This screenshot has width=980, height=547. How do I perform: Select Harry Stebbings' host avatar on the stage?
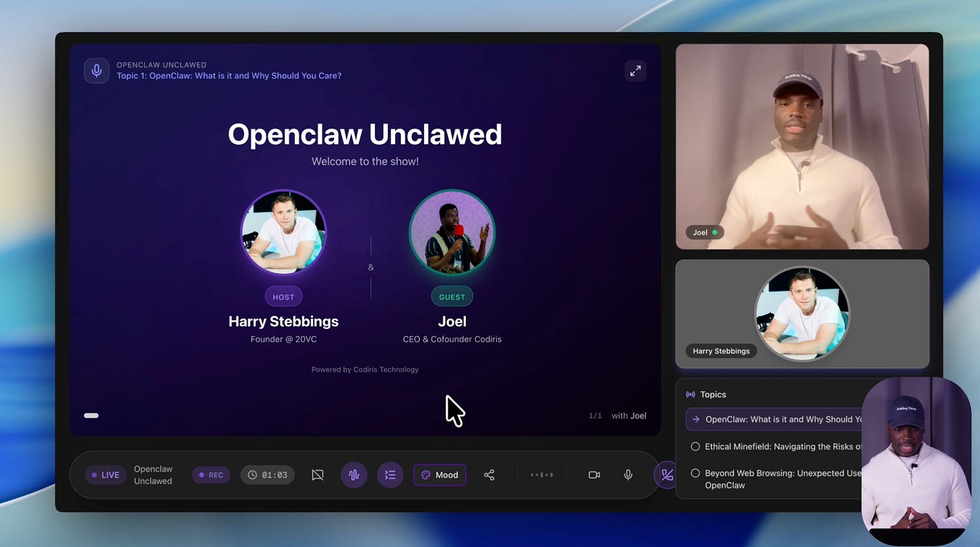tap(283, 232)
